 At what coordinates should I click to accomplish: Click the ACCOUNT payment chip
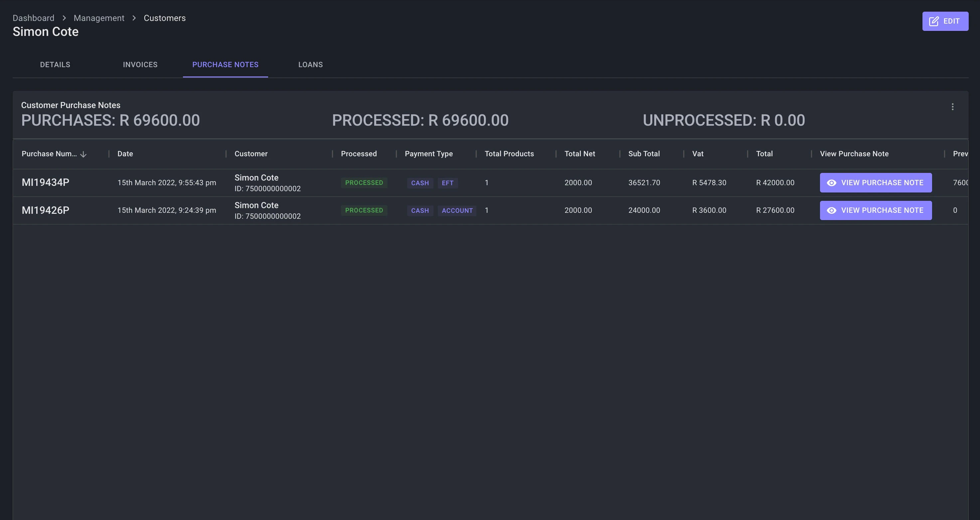point(457,210)
